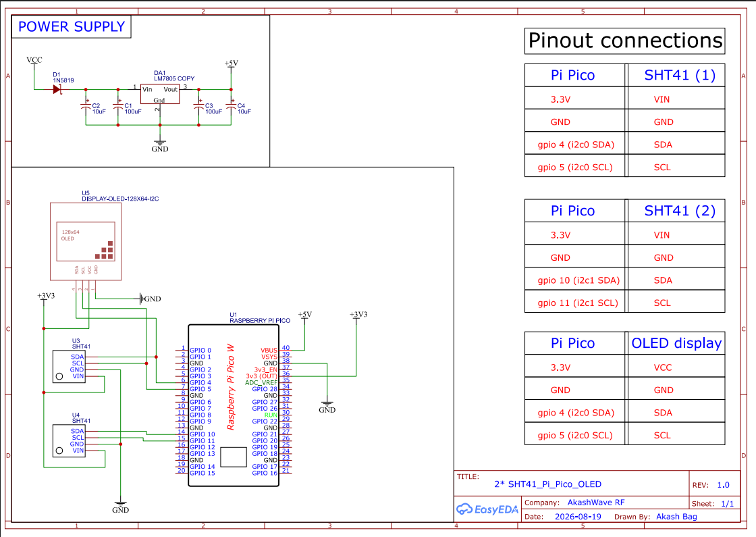This screenshot has width=756, height=537.
Task: Click the ADC_VREF pin label
Action: pyautogui.click(x=261, y=382)
